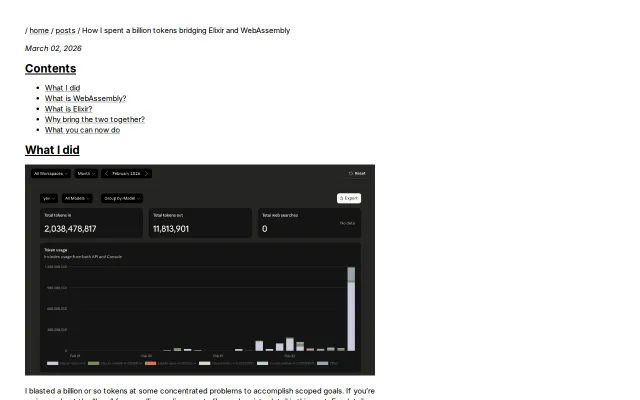Jump to Why bring the two together?
The width and height of the screenshot is (640, 400).
click(x=95, y=120)
